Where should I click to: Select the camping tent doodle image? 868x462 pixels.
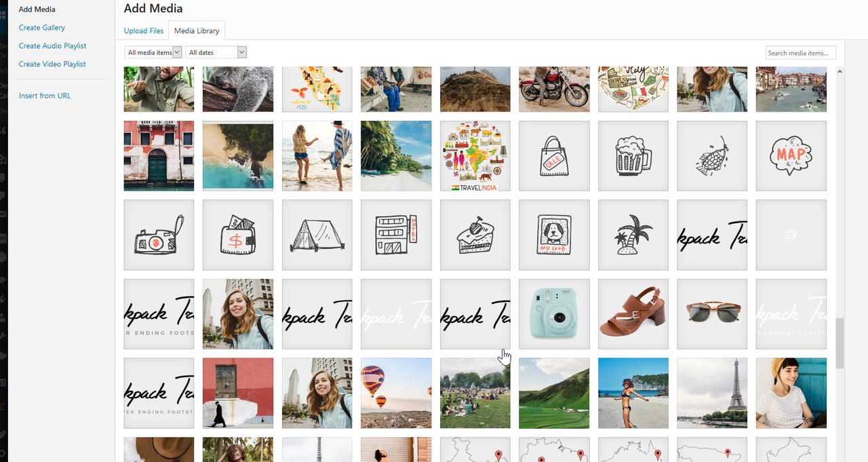(317, 235)
